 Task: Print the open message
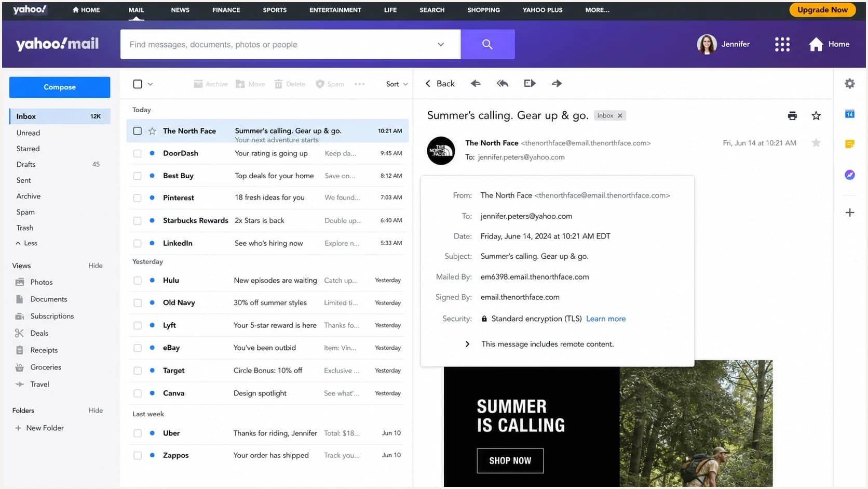(x=792, y=116)
